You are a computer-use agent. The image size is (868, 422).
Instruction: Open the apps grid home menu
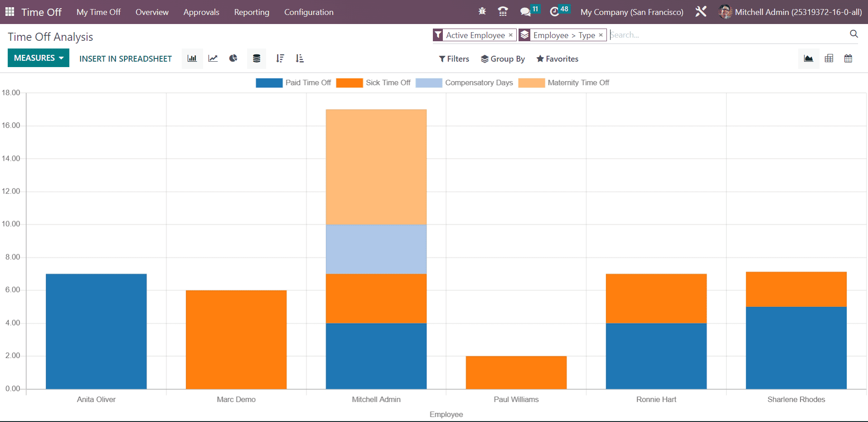coord(10,12)
